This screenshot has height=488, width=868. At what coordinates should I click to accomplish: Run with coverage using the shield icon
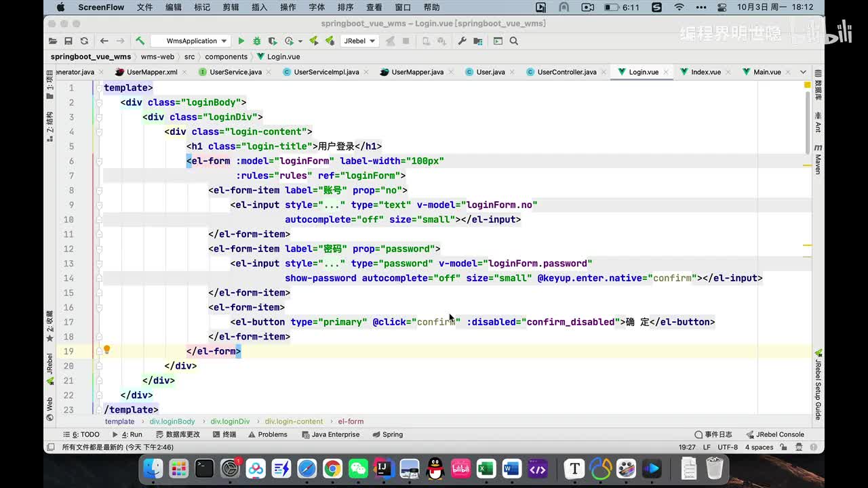coord(273,41)
